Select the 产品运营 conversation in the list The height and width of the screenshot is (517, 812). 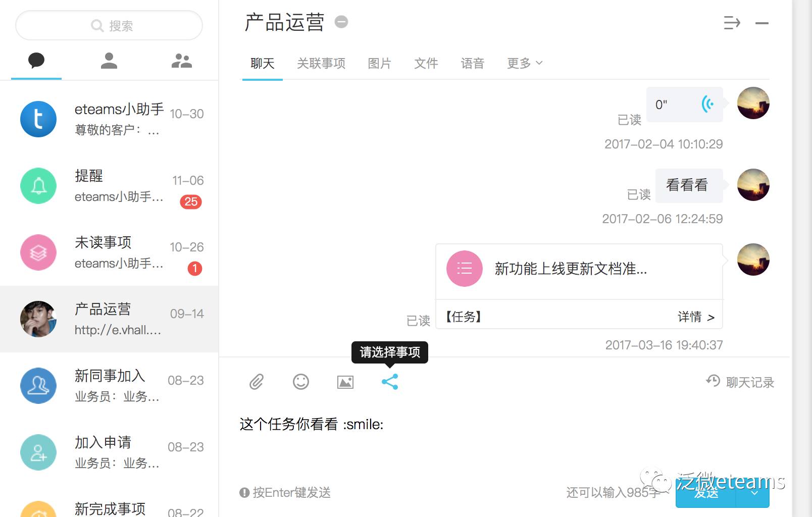(109, 319)
